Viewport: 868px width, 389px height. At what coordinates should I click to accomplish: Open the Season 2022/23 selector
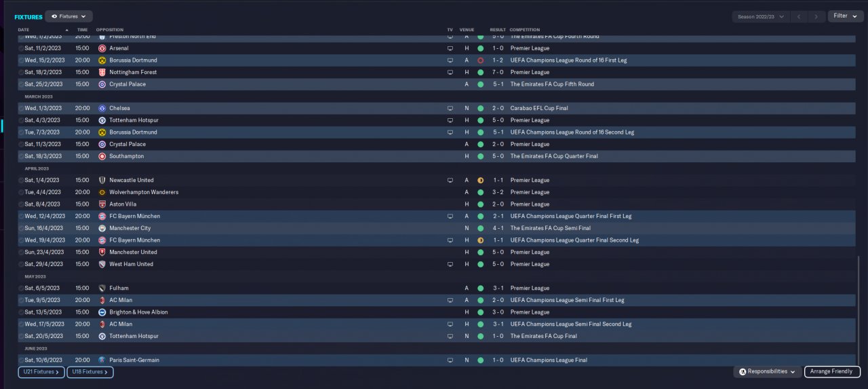[761, 16]
